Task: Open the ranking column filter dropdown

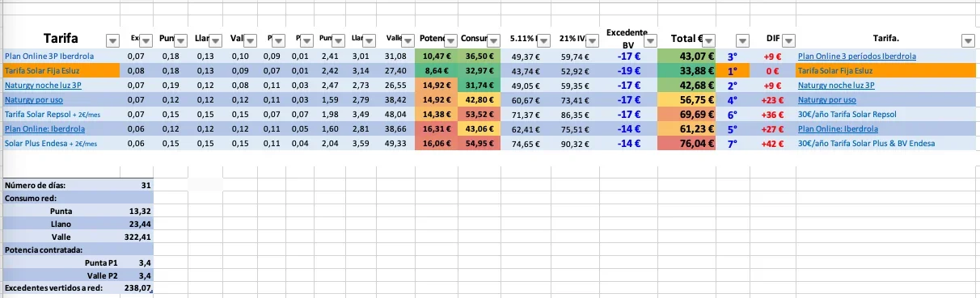Action: click(x=743, y=40)
